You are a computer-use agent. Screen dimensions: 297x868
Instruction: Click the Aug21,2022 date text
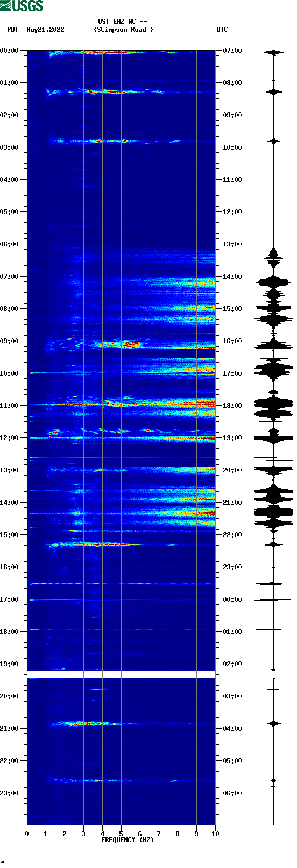point(45,30)
